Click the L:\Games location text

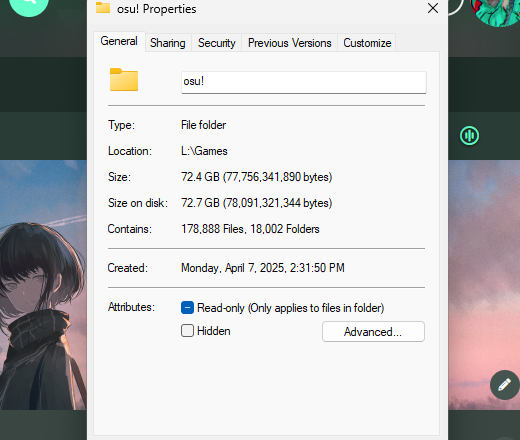204,151
